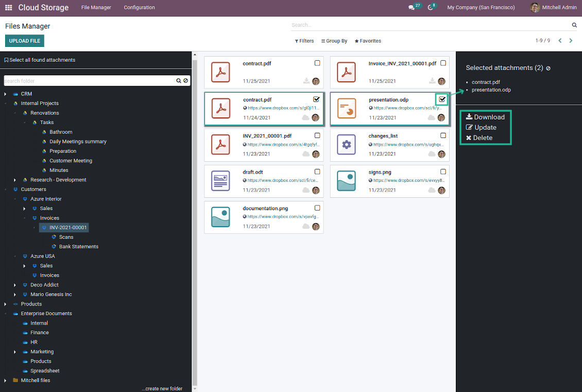Expand the Sales folder under Azure Interior
Screen dimensions: 582x392
tap(25, 209)
